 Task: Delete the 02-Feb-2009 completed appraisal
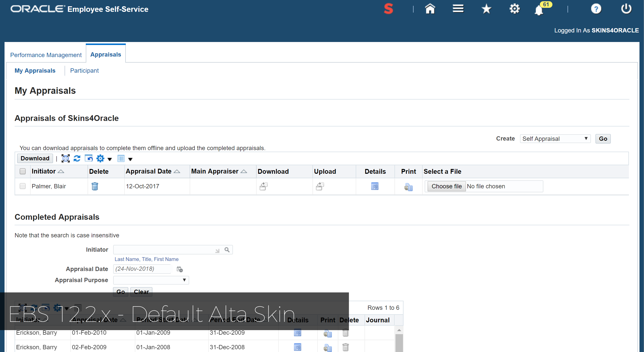pos(345,347)
